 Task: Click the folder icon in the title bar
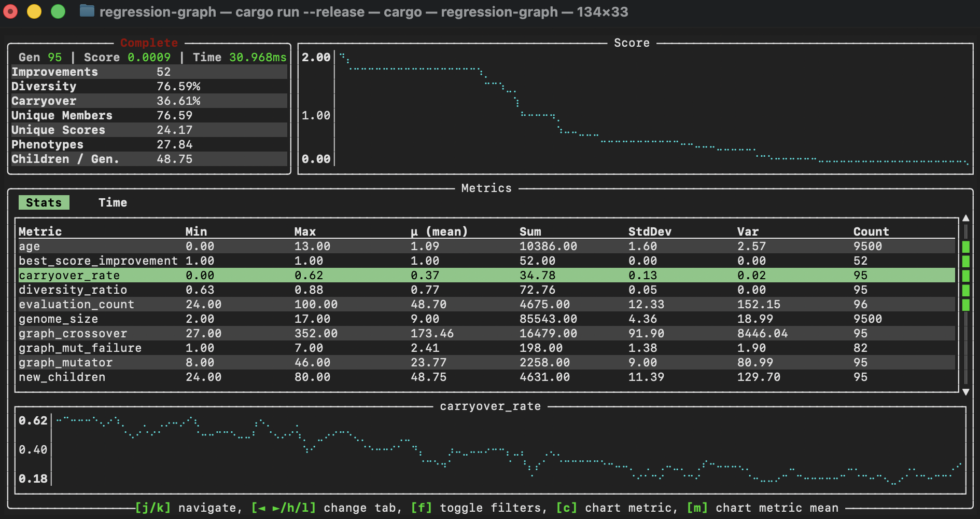(x=87, y=11)
